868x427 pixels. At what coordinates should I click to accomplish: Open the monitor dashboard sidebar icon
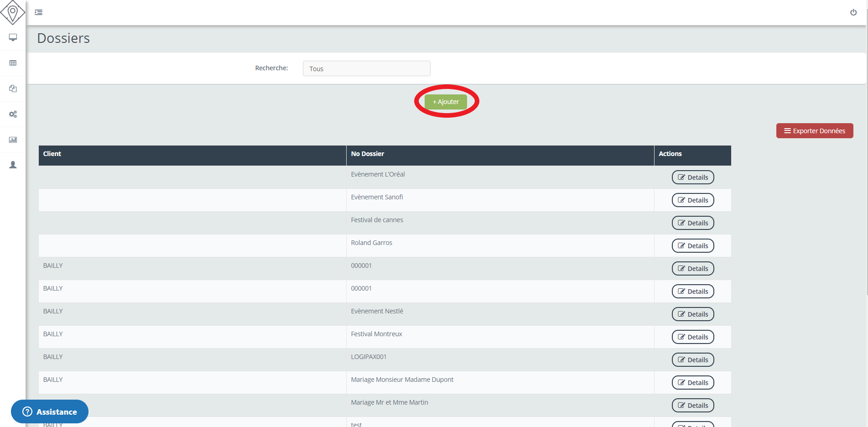point(13,37)
